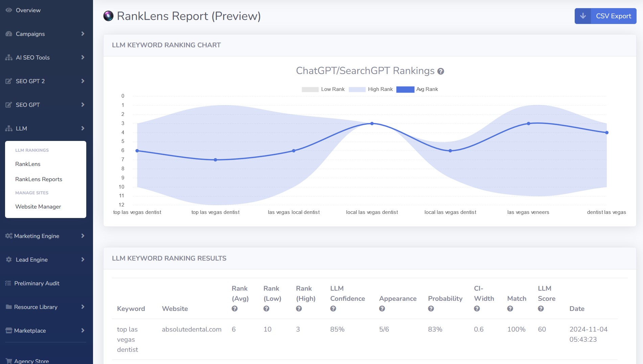Expand the Campaigns sidebar menu chevron
This screenshot has height=364, width=643.
[83, 34]
